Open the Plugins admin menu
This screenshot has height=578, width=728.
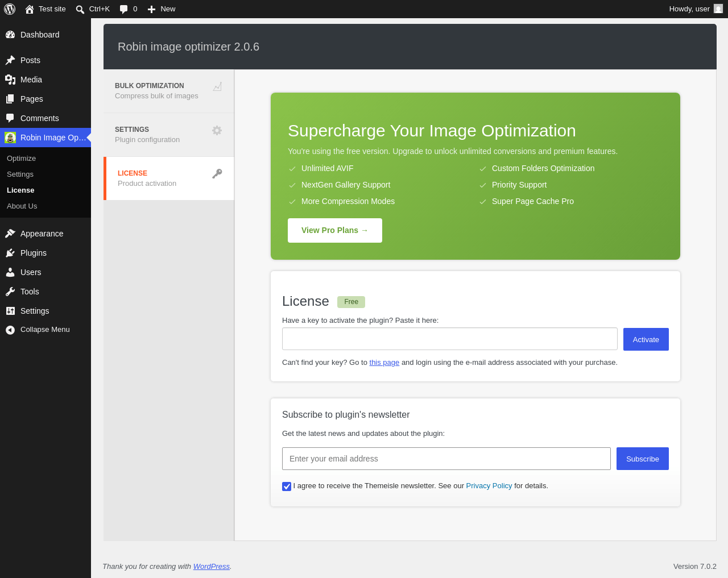click(45, 253)
